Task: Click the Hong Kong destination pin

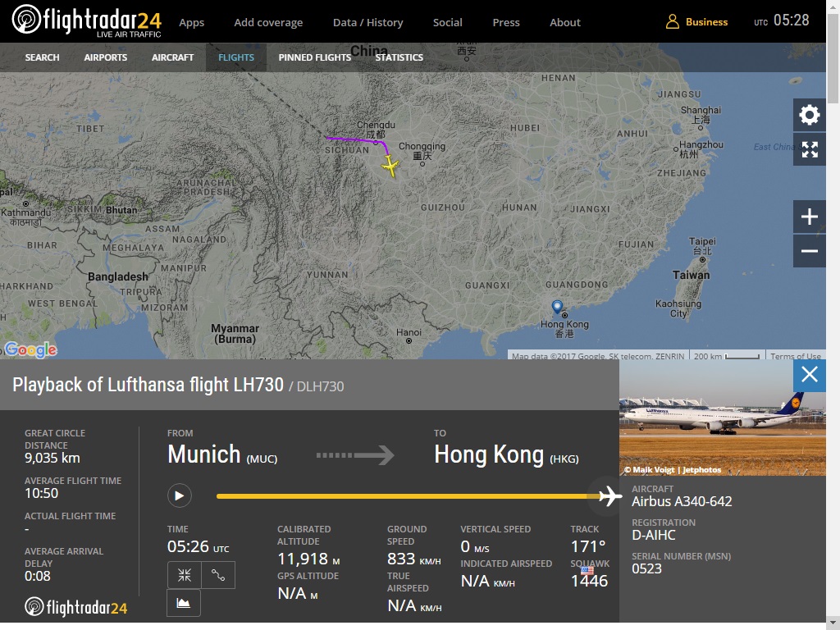Action: coord(557,308)
